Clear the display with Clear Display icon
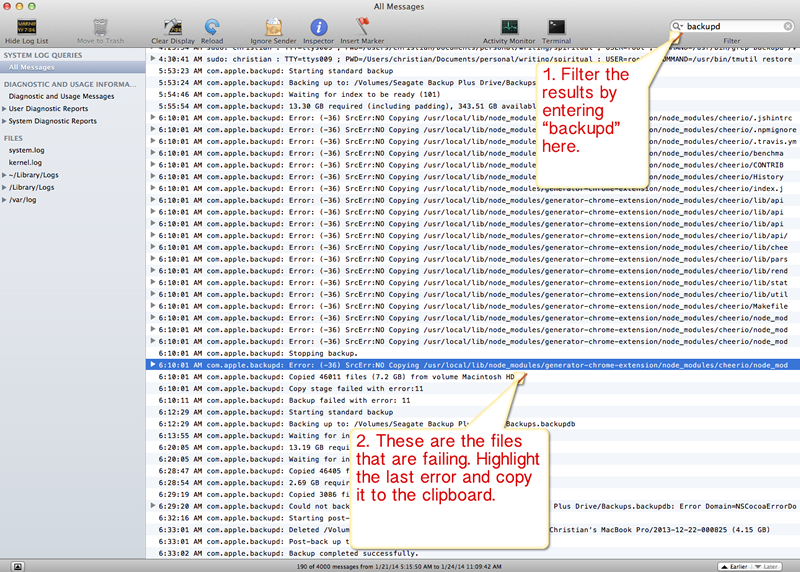 click(x=173, y=27)
